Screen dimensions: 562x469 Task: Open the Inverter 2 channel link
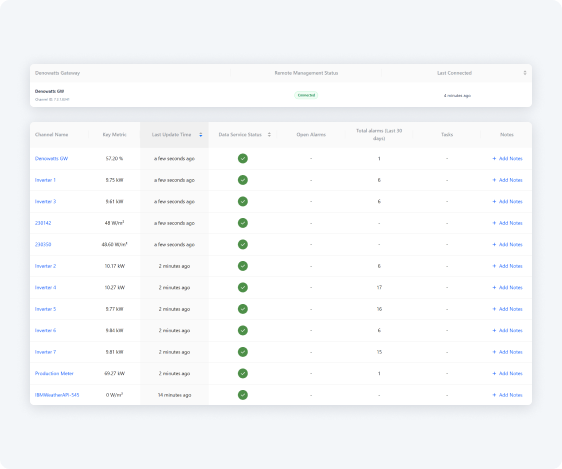[x=46, y=266]
